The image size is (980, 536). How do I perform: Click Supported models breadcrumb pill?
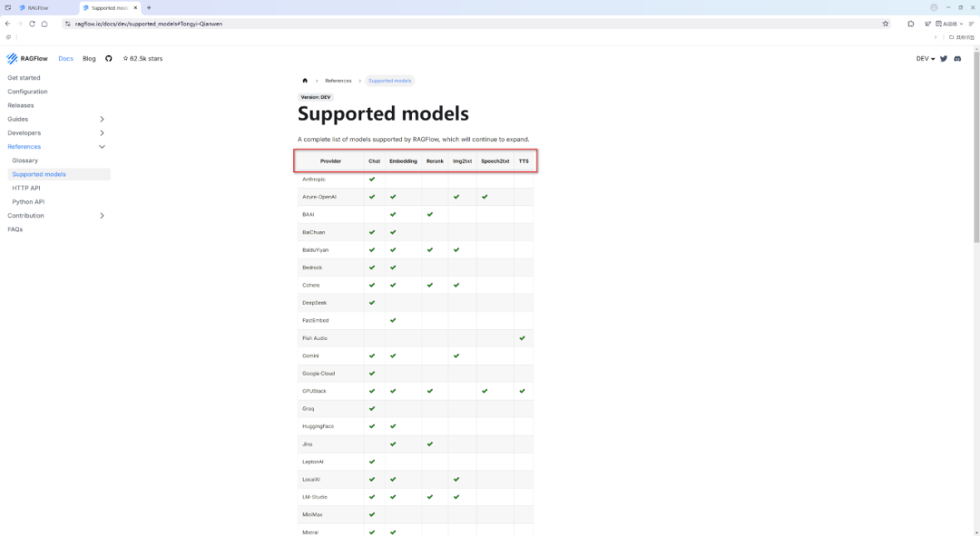click(x=390, y=81)
